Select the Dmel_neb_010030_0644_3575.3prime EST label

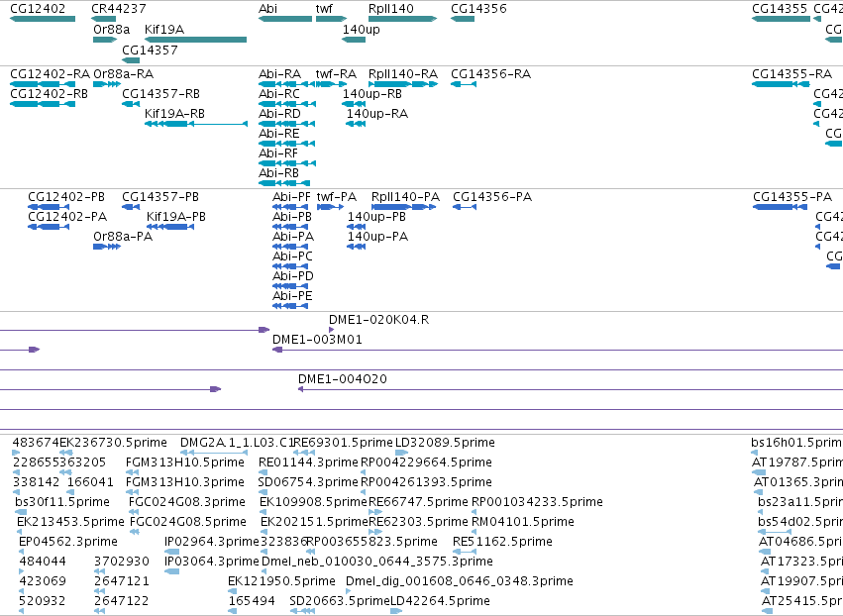[x=376, y=562]
